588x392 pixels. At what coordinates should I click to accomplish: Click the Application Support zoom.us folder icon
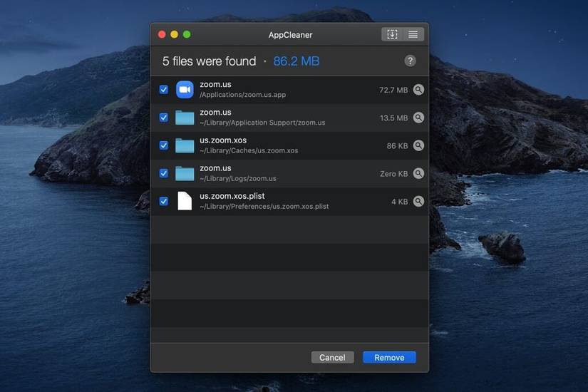click(x=185, y=118)
